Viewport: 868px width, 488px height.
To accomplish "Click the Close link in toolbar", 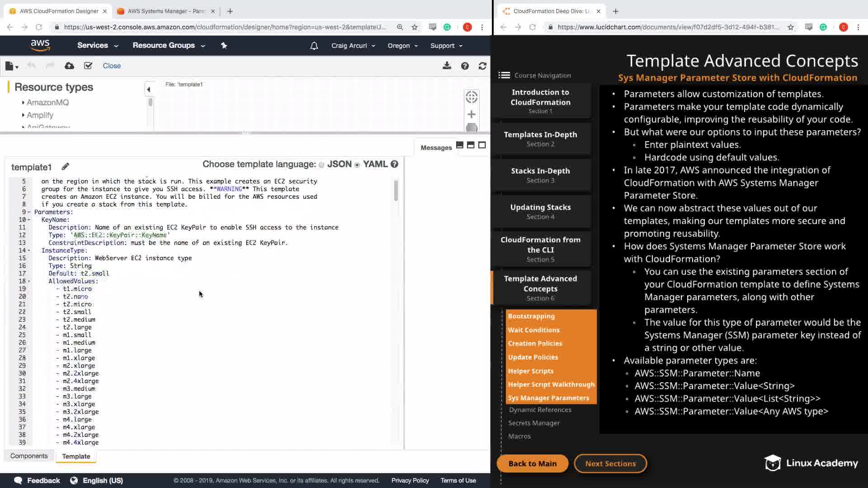I will coord(112,66).
